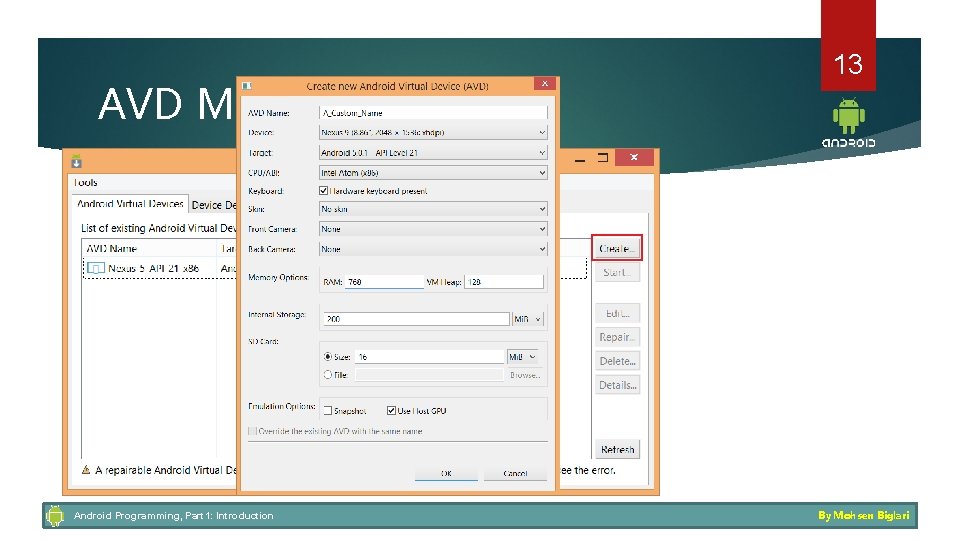The width and height of the screenshot is (960, 540).
Task: Click the Start... button in AVD Manager
Action: click(617, 272)
